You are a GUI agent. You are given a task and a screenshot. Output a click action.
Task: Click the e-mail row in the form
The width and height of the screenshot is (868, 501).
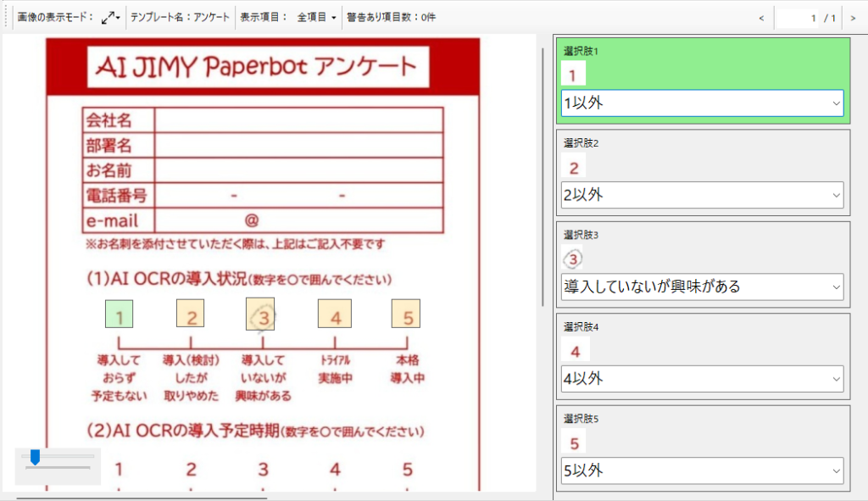click(x=263, y=220)
